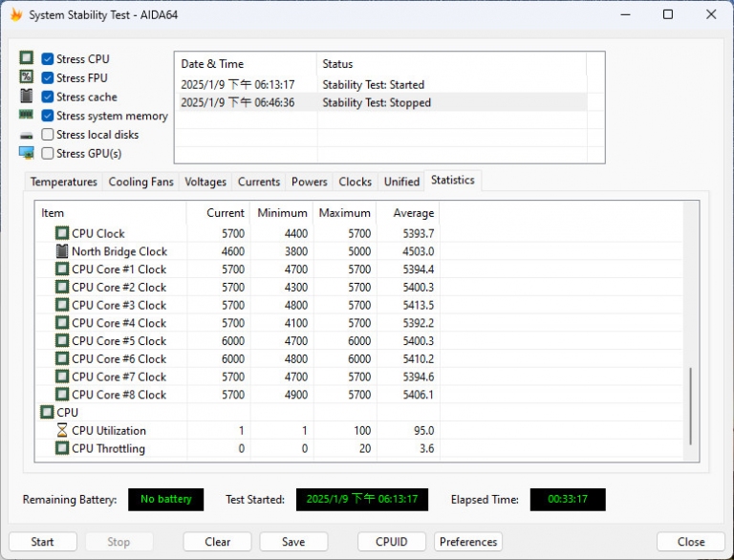Viewport: 734px width, 560px height.
Task: Open the Powers tab
Action: click(x=309, y=182)
